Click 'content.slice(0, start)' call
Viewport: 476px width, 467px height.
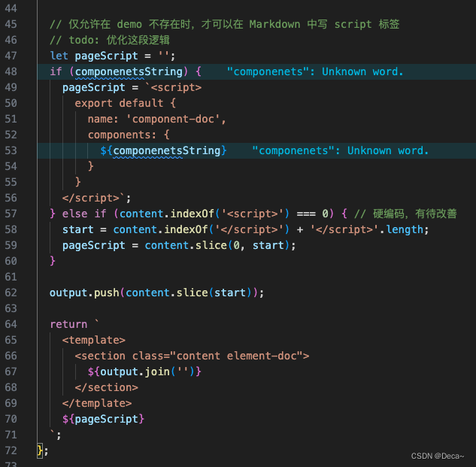tap(217, 245)
